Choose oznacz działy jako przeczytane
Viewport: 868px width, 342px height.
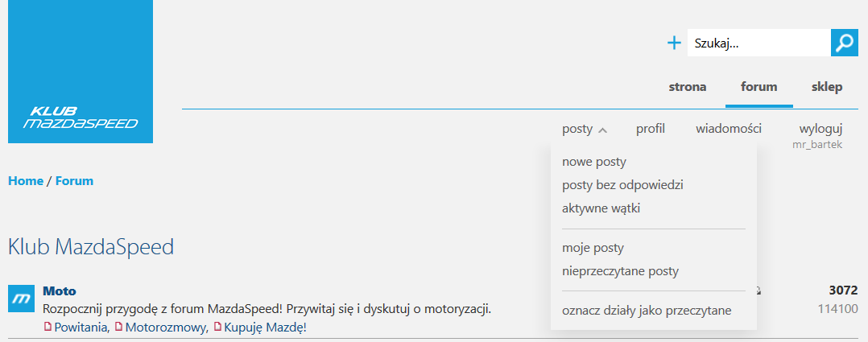647,311
